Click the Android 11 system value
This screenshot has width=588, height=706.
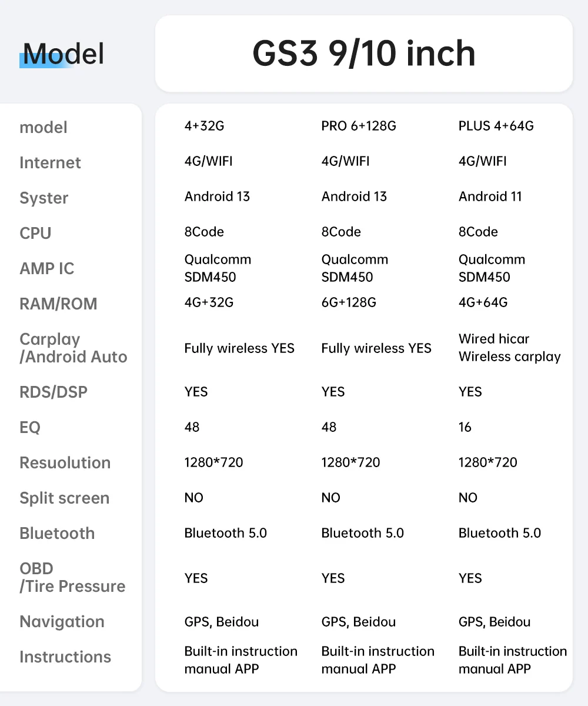pyautogui.click(x=490, y=197)
